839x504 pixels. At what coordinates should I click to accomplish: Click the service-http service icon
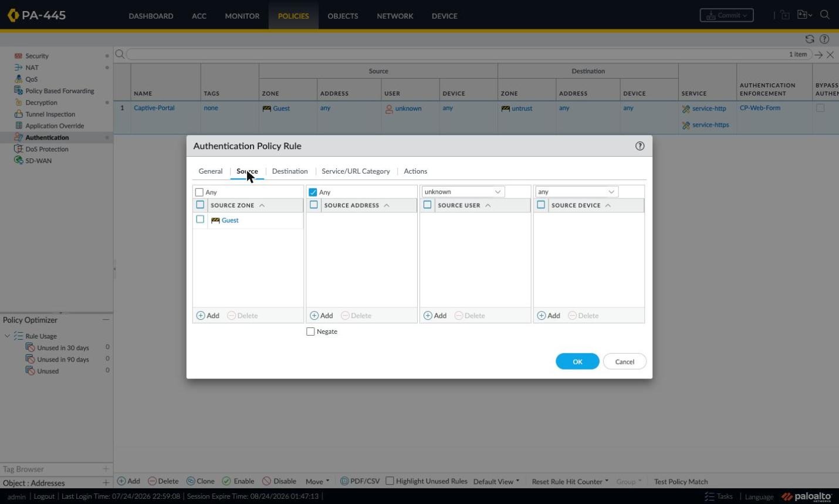pos(686,109)
